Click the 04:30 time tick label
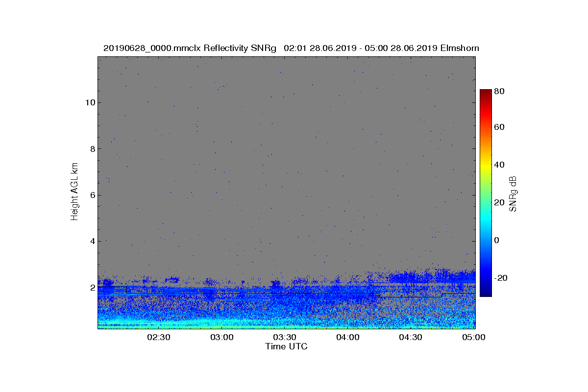588x392 pixels. coord(411,337)
